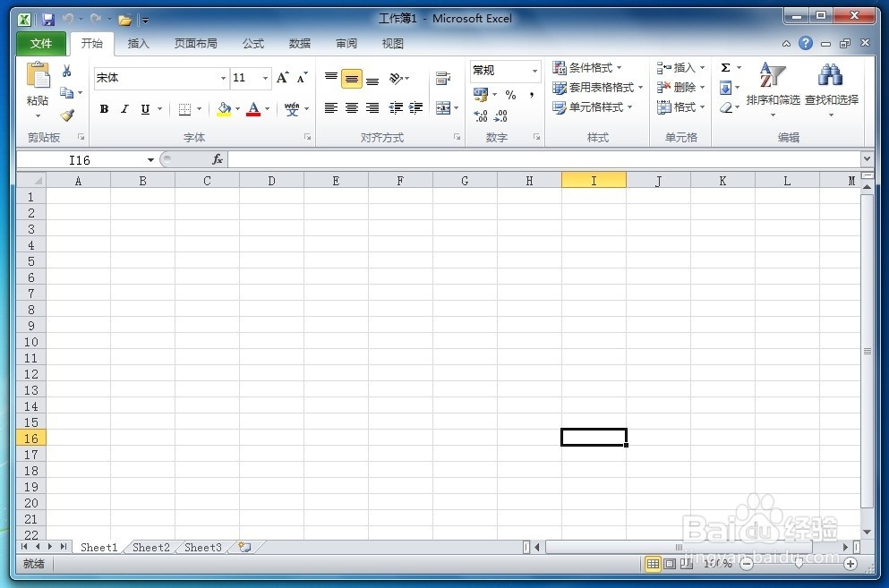Click inside the formula bar
The width and height of the screenshot is (889, 588).
click(x=543, y=160)
